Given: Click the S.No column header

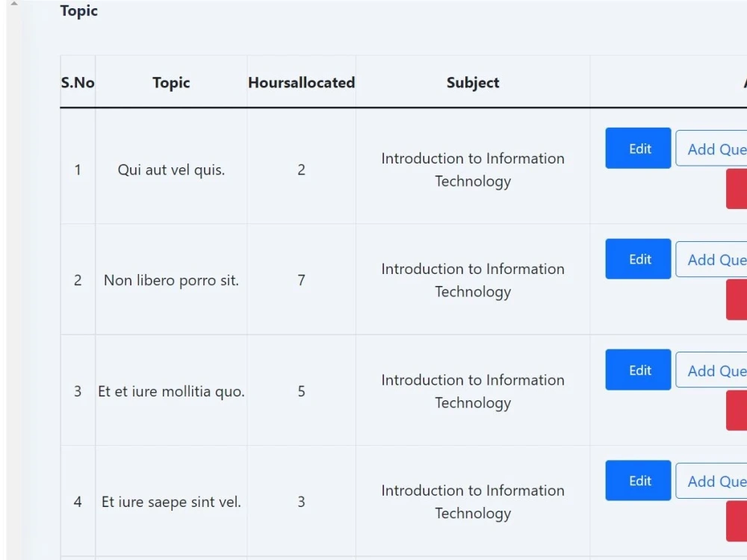Looking at the screenshot, I should point(77,82).
